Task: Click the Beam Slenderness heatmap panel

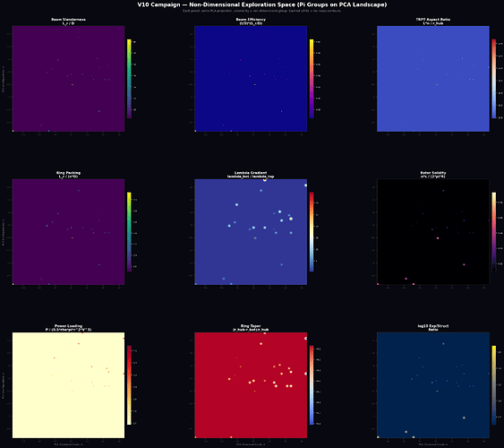Action: click(x=68, y=79)
